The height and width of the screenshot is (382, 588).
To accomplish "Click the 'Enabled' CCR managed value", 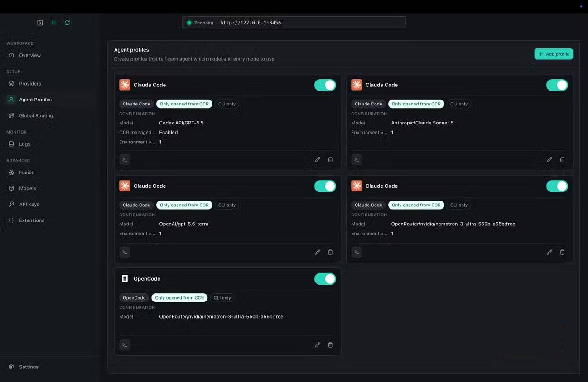I will [x=169, y=133].
